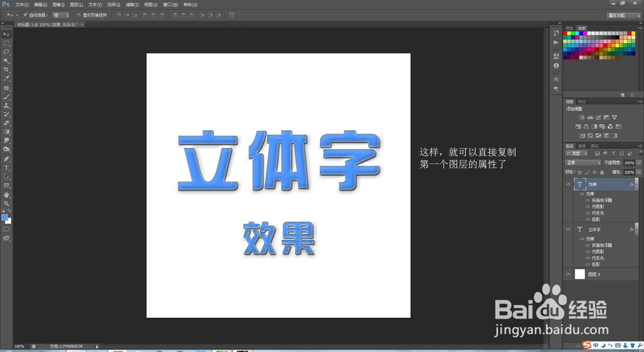This screenshot has height=352, width=644.
Task: Click the Opacity value field
Action: 629,163
